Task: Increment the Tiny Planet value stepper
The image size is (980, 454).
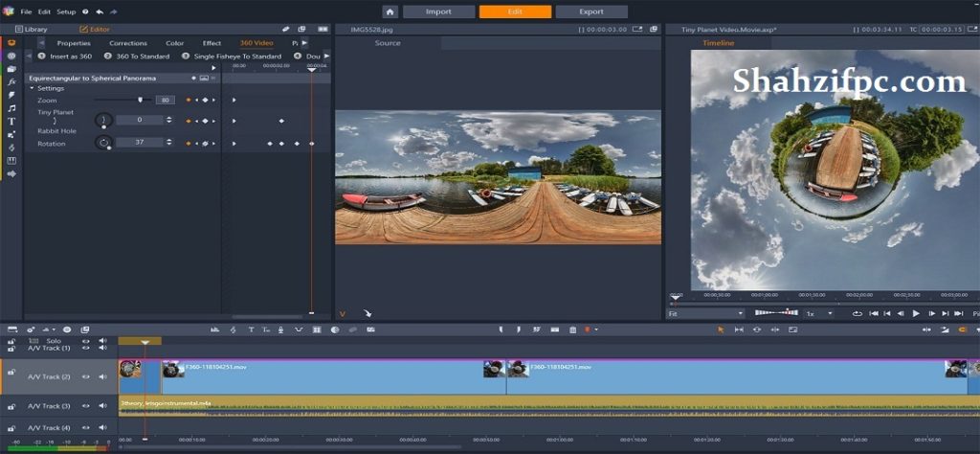Action: pos(168,118)
